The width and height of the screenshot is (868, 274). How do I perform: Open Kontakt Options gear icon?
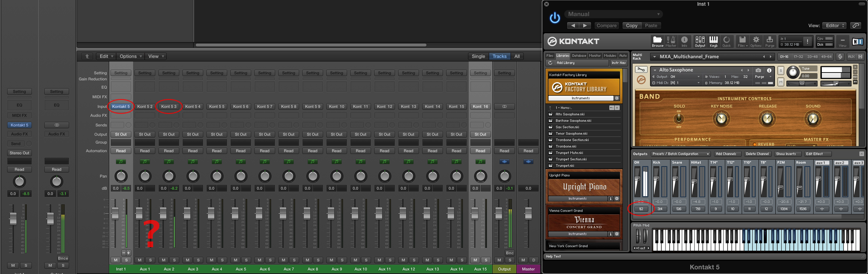(756, 41)
